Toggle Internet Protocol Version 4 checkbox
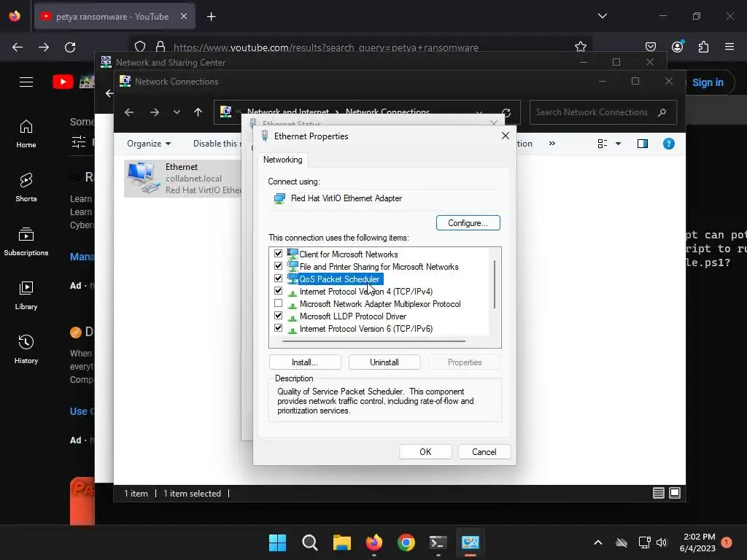The image size is (747, 560). coord(278,291)
